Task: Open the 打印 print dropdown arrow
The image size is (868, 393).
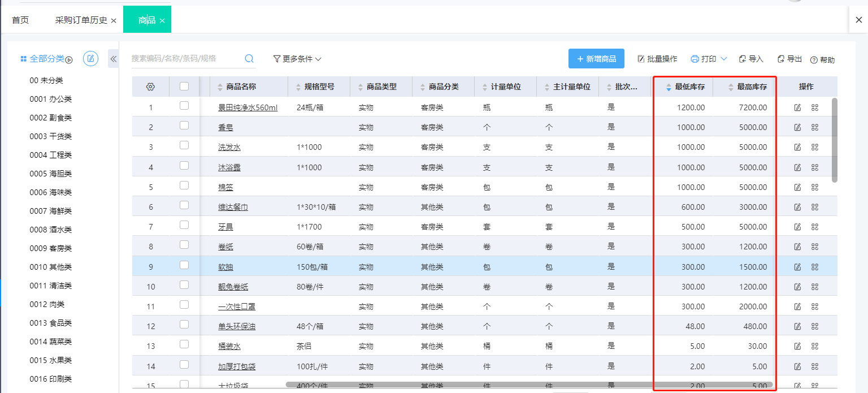Action: 724,59
